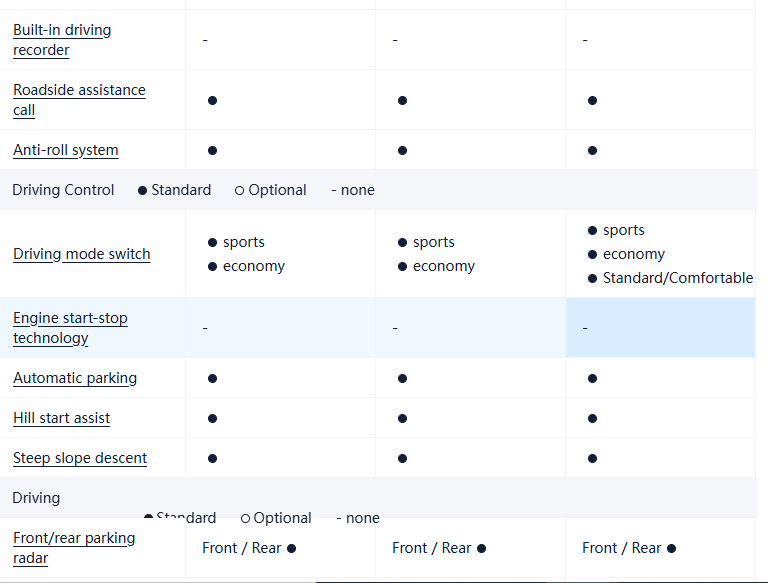Click the third column Automatic parking dot
The height and width of the screenshot is (583, 768).
[592, 378]
